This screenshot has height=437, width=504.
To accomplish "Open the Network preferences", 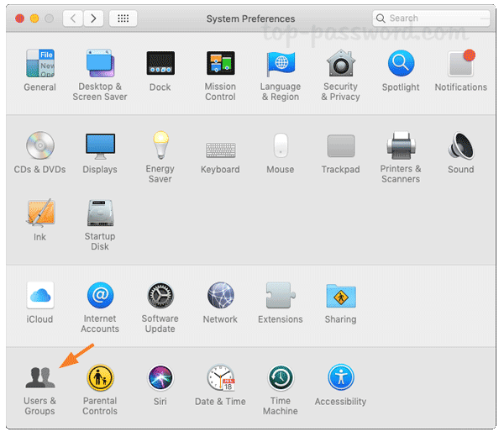I will [220, 296].
